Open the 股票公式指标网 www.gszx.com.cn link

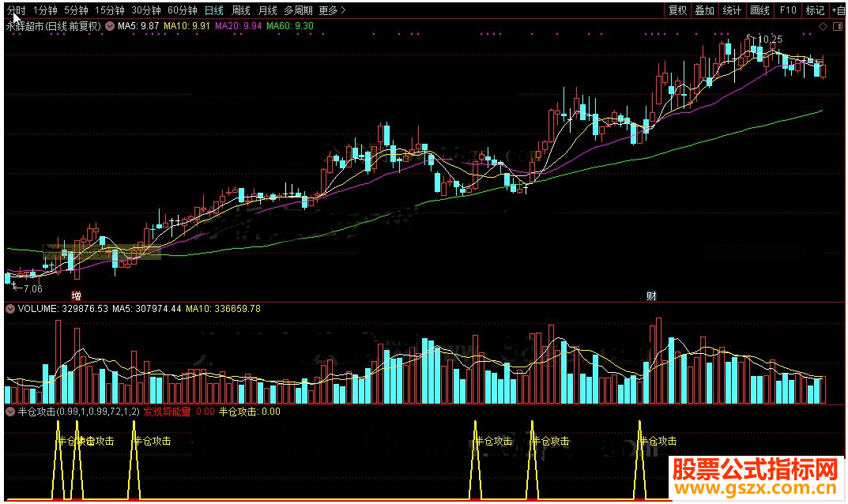click(756, 477)
